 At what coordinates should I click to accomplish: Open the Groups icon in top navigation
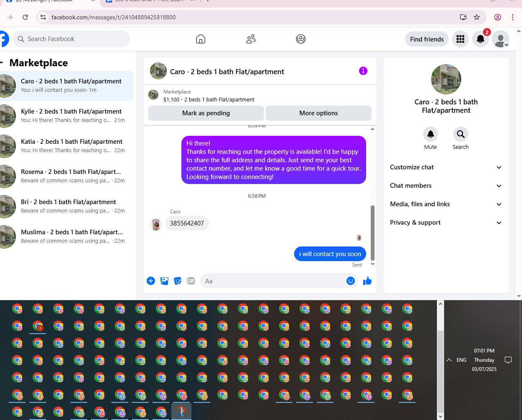[301, 39]
